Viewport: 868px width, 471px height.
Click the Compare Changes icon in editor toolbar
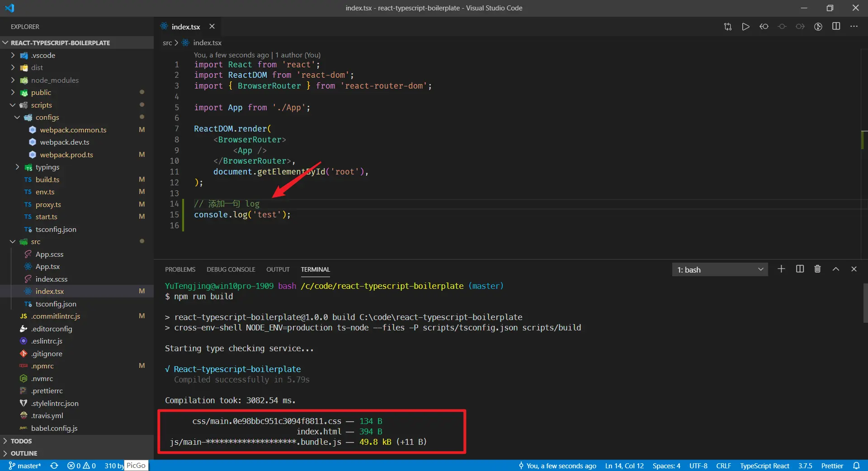click(727, 27)
